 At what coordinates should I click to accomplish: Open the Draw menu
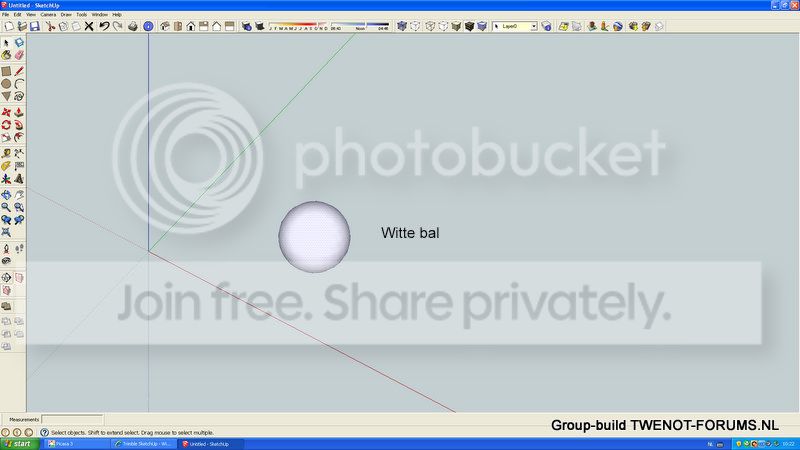pyautogui.click(x=66, y=15)
